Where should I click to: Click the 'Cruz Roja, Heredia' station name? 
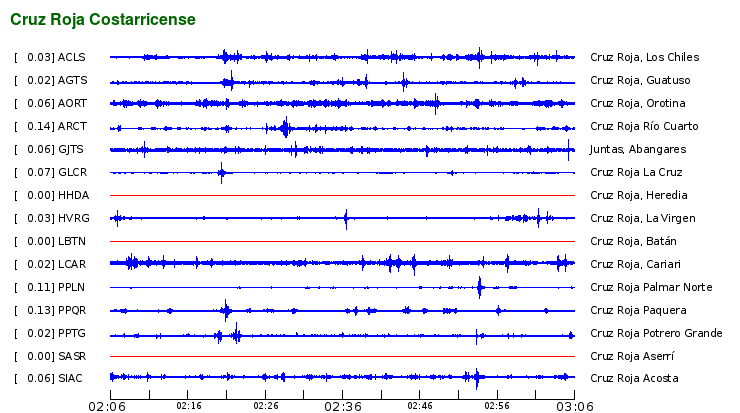coord(639,195)
